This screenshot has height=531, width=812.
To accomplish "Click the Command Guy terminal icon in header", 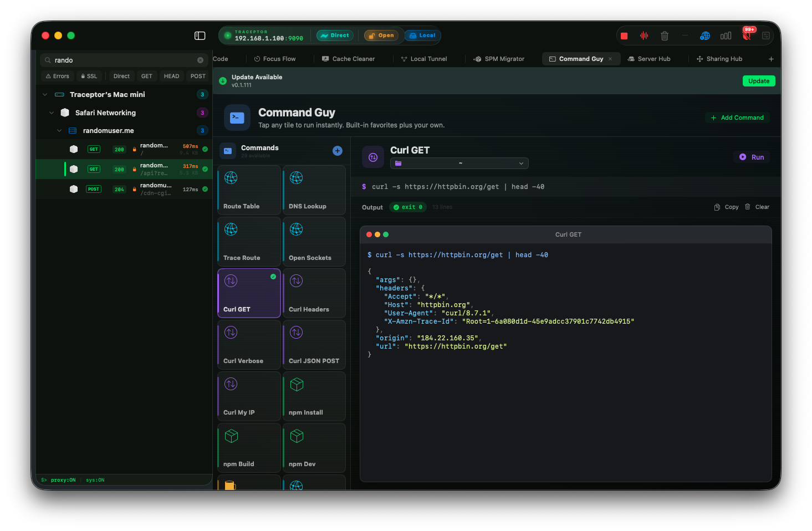I will pos(237,118).
